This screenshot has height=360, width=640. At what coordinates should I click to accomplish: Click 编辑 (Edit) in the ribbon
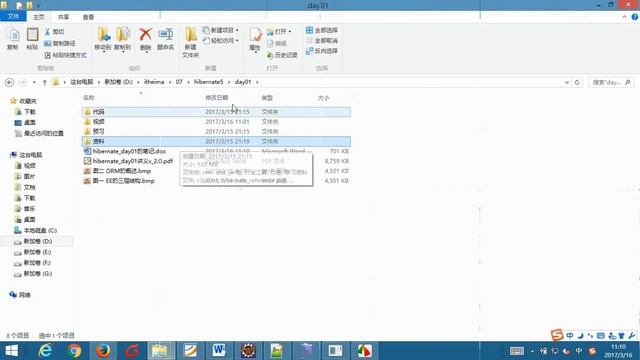[277, 43]
